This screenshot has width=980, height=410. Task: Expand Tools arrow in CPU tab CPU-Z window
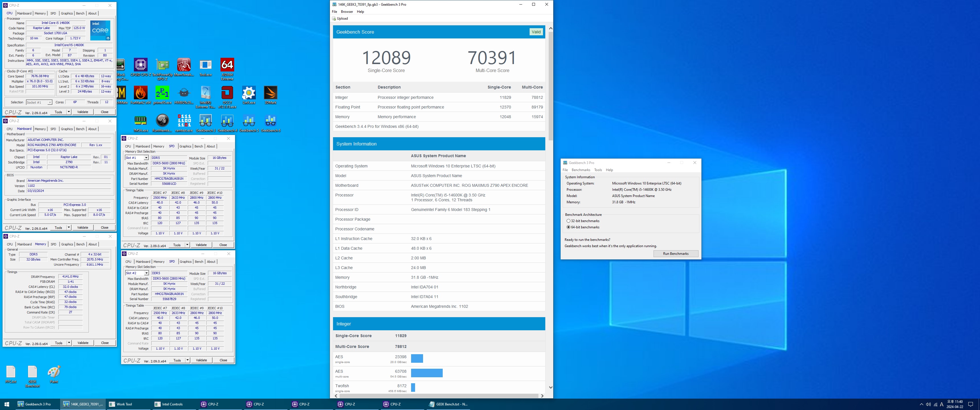pyautogui.click(x=69, y=112)
